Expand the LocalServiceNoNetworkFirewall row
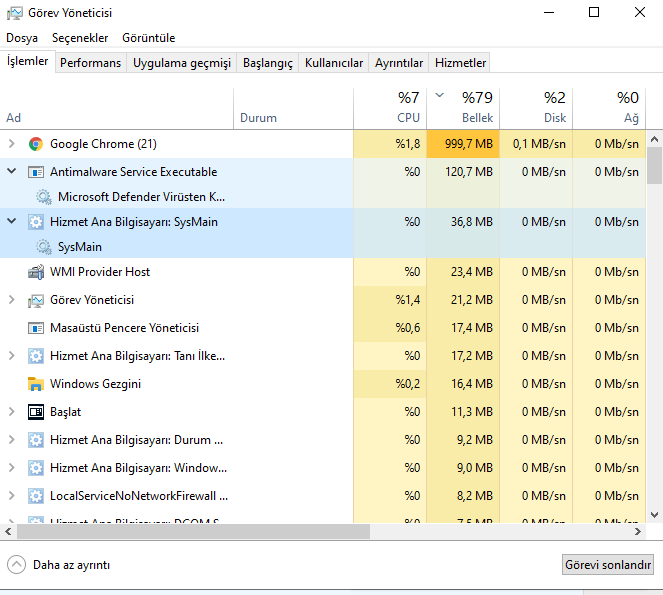 click(x=11, y=496)
